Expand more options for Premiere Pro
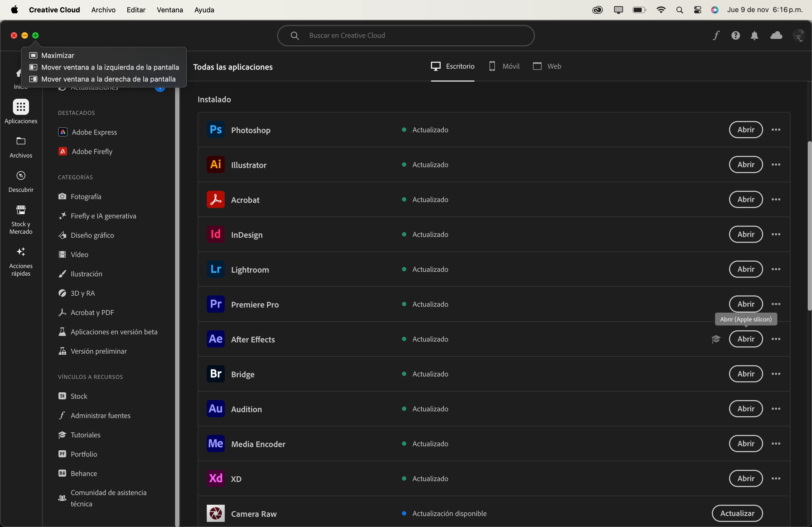This screenshot has width=812, height=527. coord(776,304)
